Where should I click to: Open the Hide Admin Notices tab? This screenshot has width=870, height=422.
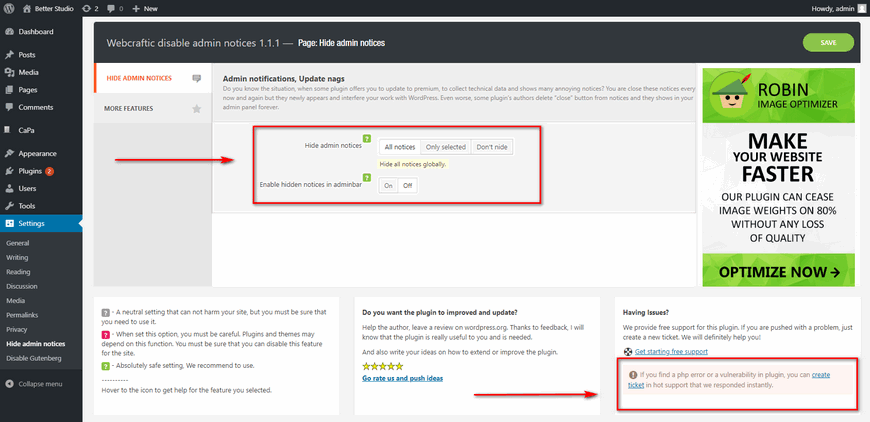153,78
